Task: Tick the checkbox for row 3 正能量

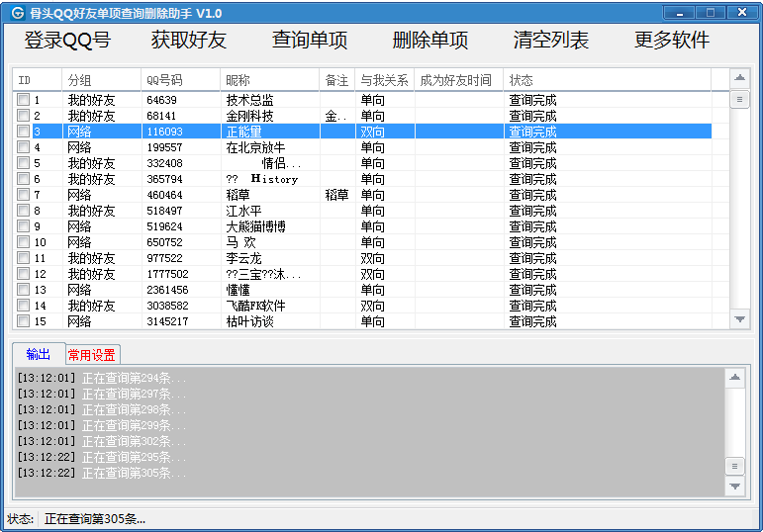Action: (23, 132)
